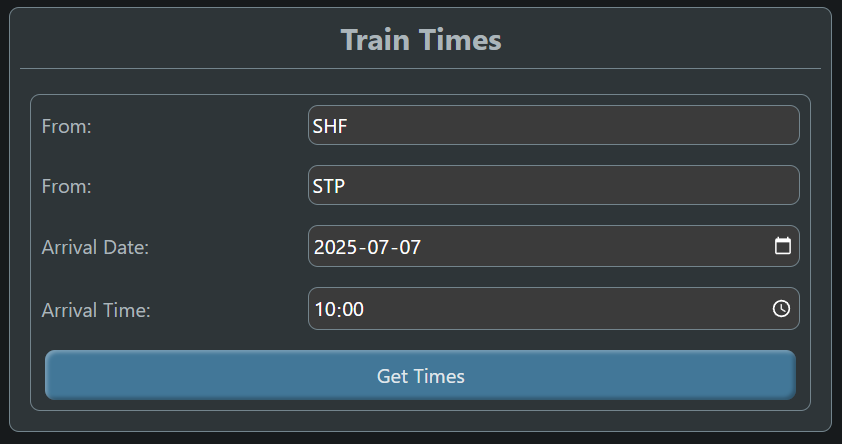Select the month segment of Arrival Date
The height and width of the screenshot is (444, 842).
(x=378, y=247)
